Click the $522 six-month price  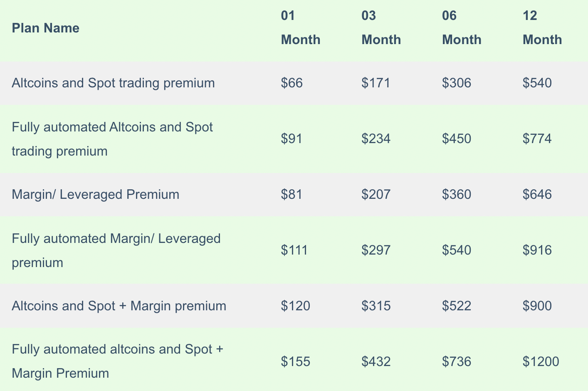click(x=457, y=306)
